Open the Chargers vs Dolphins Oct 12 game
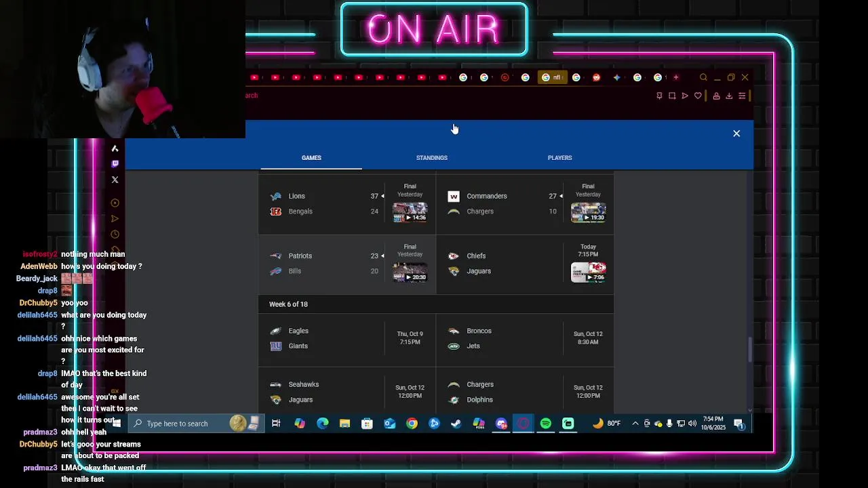Image resolution: width=868 pixels, height=488 pixels. click(x=525, y=392)
